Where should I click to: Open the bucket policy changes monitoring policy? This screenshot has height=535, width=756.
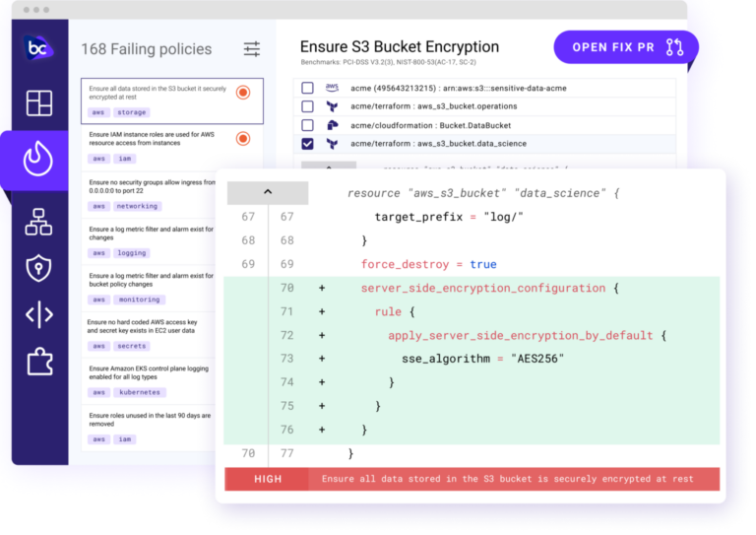pyautogui.click(x=149, y=288)
